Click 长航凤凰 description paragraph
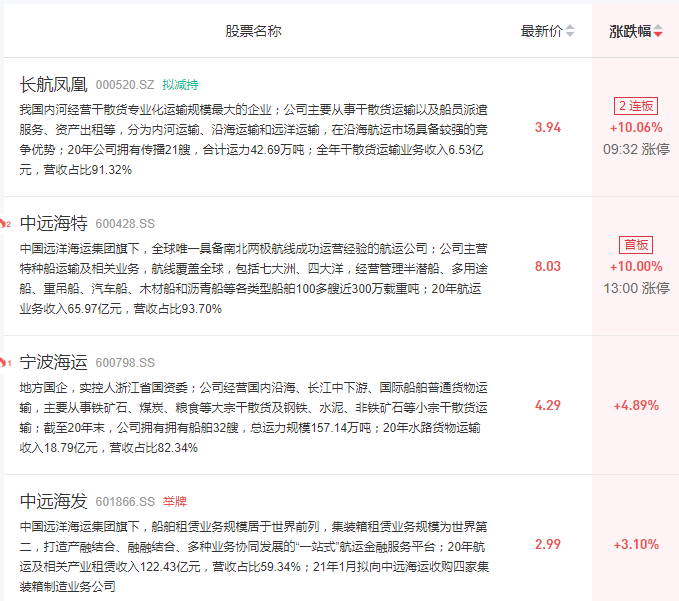The width and height of the screenshot is (679, 601). [254, 139]
